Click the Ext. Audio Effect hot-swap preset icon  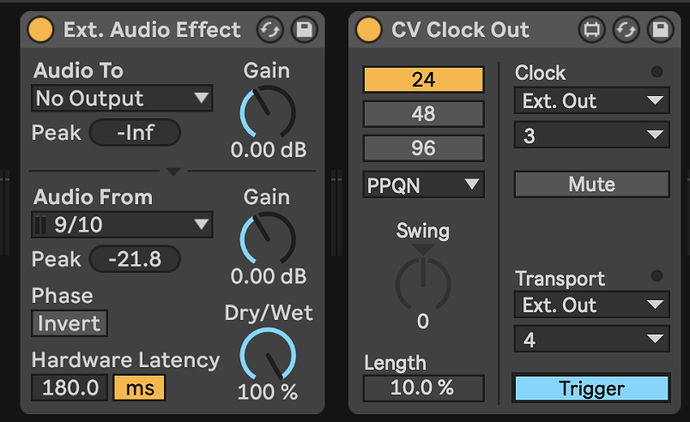[x=270, y=30]
